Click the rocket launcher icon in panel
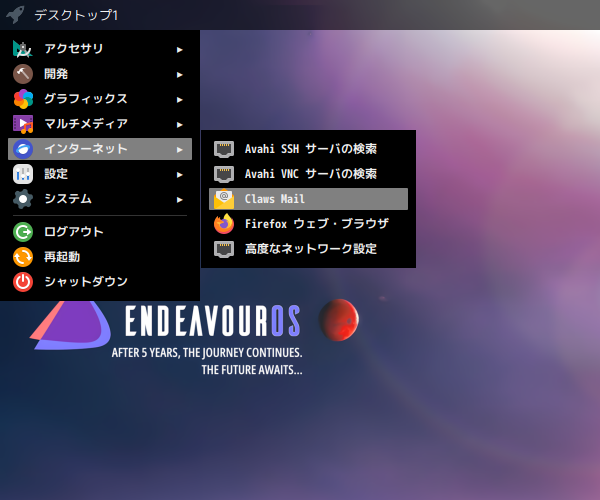600x500 pixels. [15, 15]
